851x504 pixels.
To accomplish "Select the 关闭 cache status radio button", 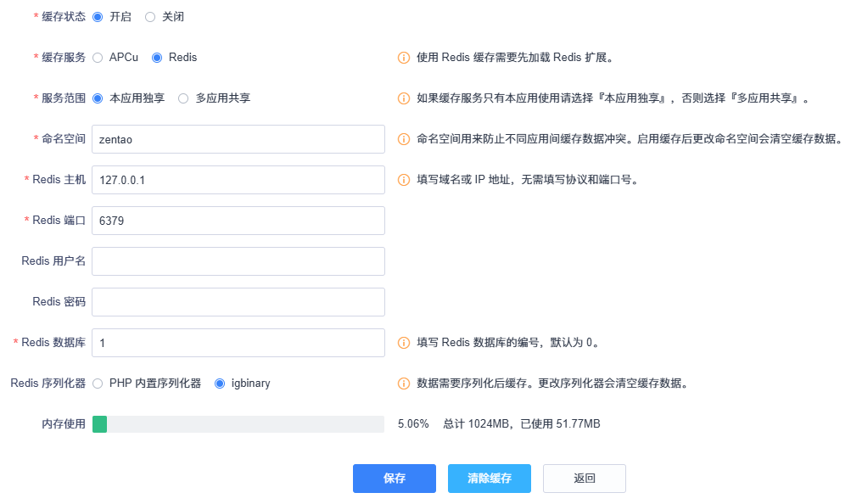I will 150,17.
